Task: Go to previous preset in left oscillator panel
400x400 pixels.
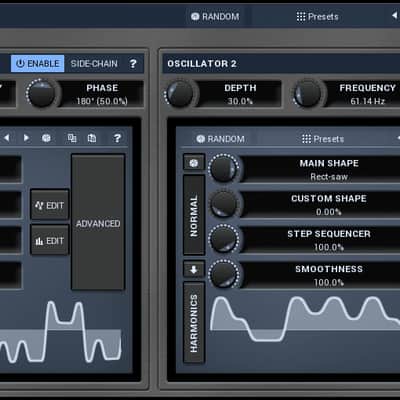Action: tap(6, 138)
